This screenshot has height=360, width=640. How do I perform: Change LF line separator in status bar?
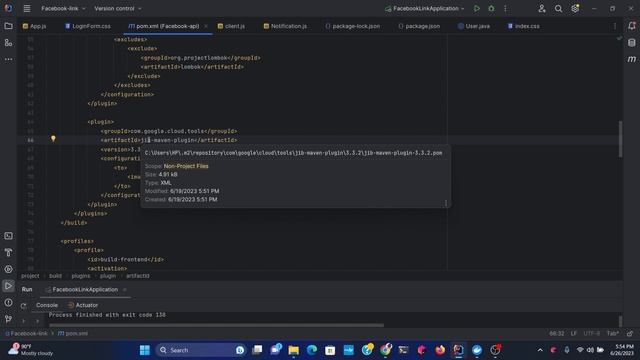(x=574, y=333)
